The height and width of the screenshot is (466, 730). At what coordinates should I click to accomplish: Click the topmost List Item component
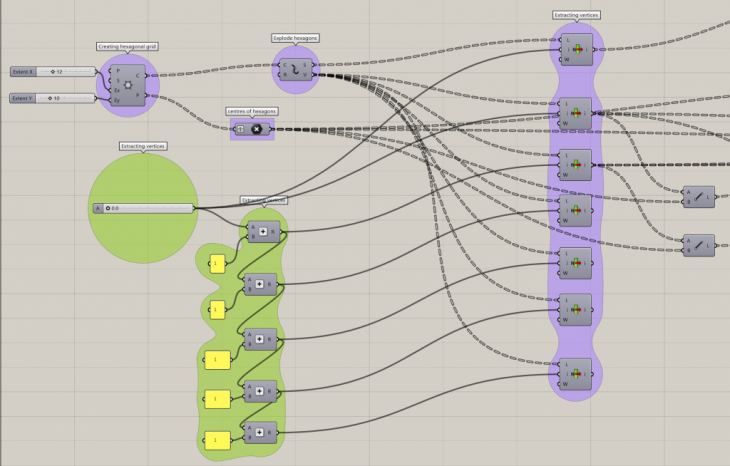(x=578, y=47)
